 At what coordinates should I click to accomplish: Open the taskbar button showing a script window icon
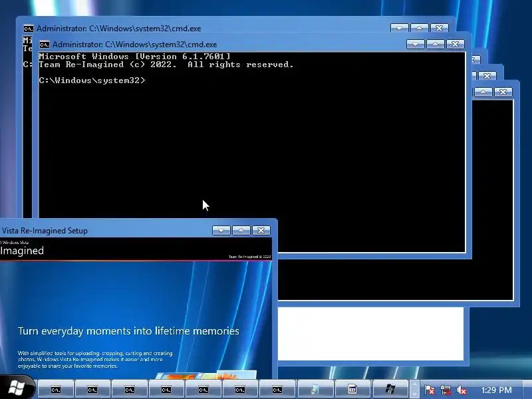[x=352, y=390]
